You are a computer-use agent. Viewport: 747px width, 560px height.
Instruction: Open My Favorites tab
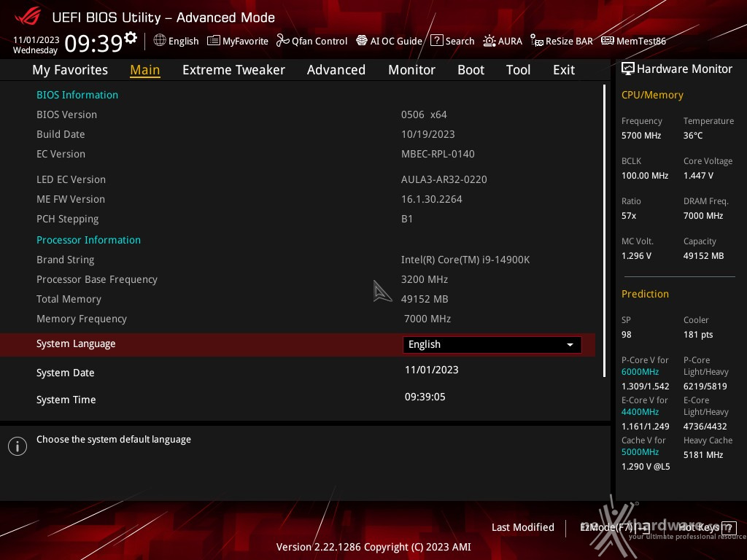pyautogui.click(x=70, y=70)
